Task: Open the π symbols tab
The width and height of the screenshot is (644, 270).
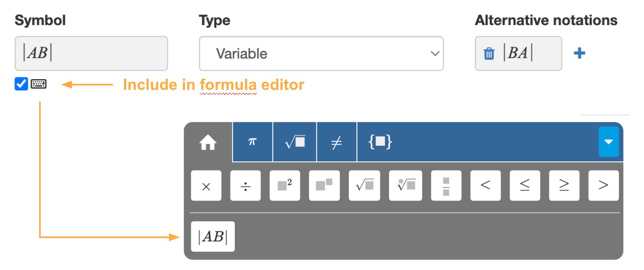Action: tap(252, 141)
